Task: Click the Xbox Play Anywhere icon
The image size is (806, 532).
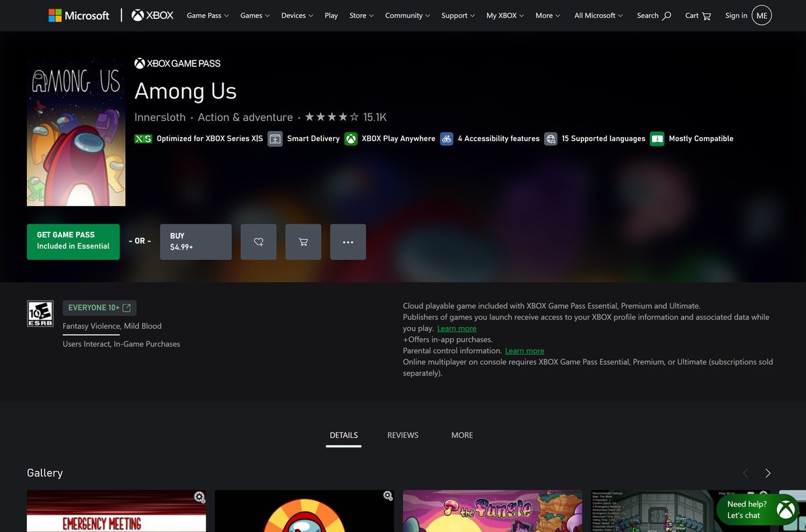Action: pyautogui.click(x=351, y=139)
